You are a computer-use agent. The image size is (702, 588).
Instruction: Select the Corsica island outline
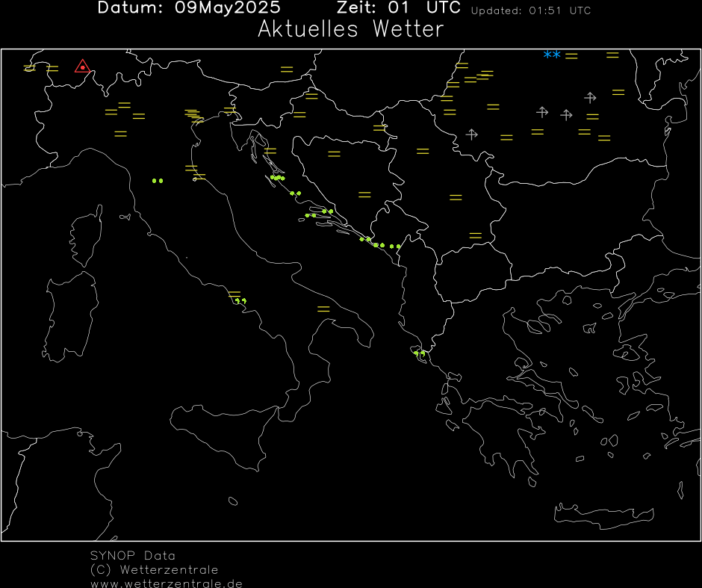tap(86, 235)
